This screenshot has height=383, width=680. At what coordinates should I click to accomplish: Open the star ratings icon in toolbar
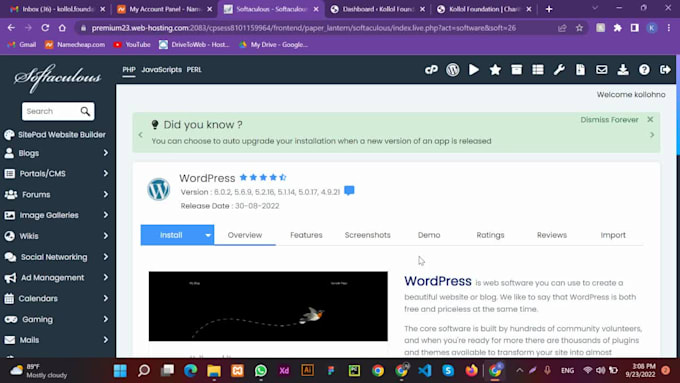pos(495,70)
